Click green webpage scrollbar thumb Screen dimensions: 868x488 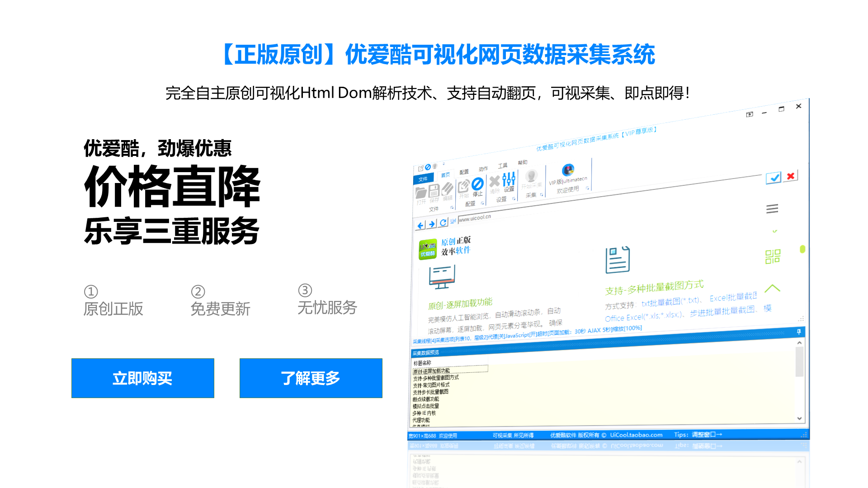pos(802,249)
